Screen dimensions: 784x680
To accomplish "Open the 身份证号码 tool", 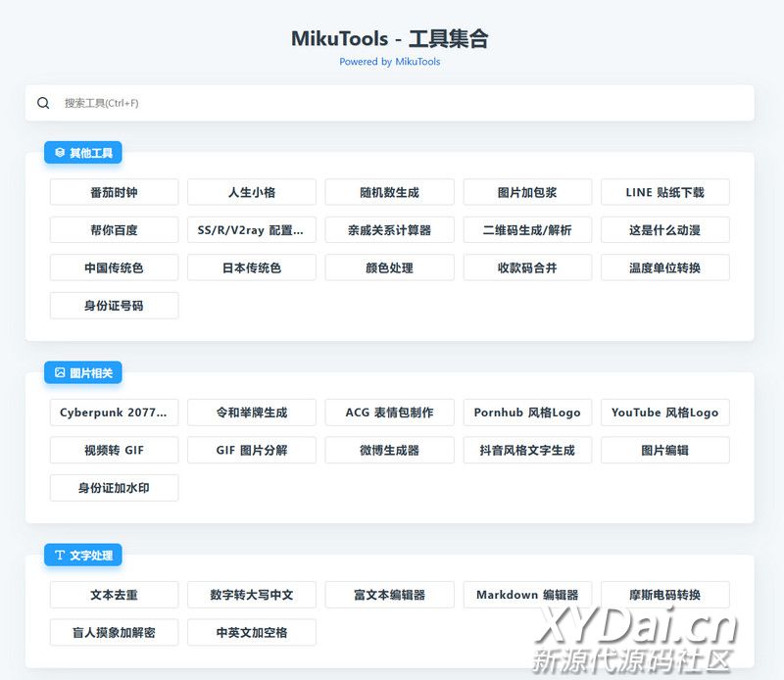I will (x=114, y=306).
